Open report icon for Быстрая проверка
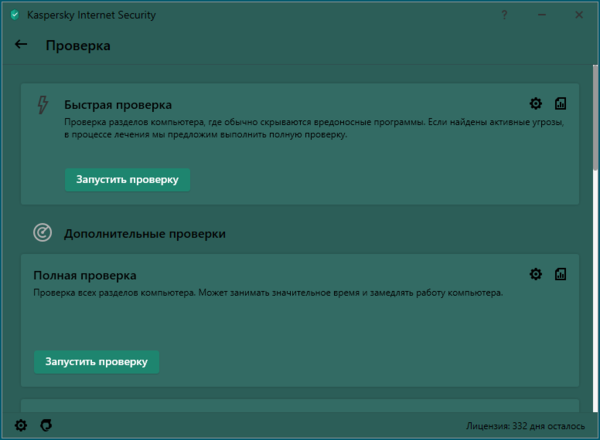 point(560,103)
